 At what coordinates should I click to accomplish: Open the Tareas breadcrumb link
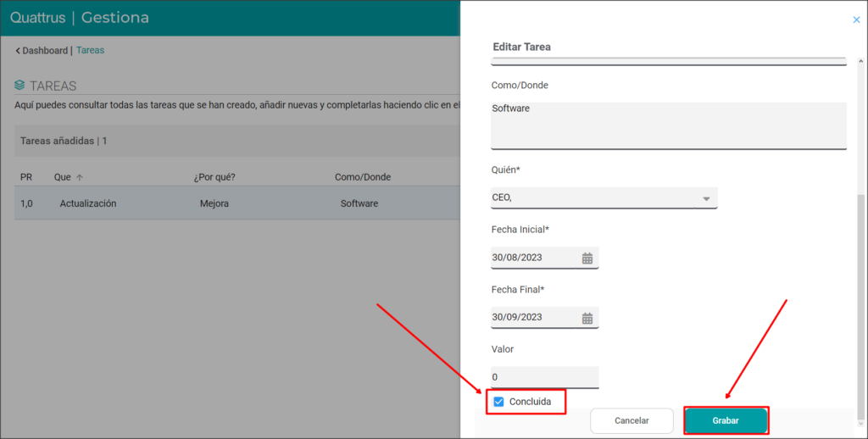pos(90,50)
